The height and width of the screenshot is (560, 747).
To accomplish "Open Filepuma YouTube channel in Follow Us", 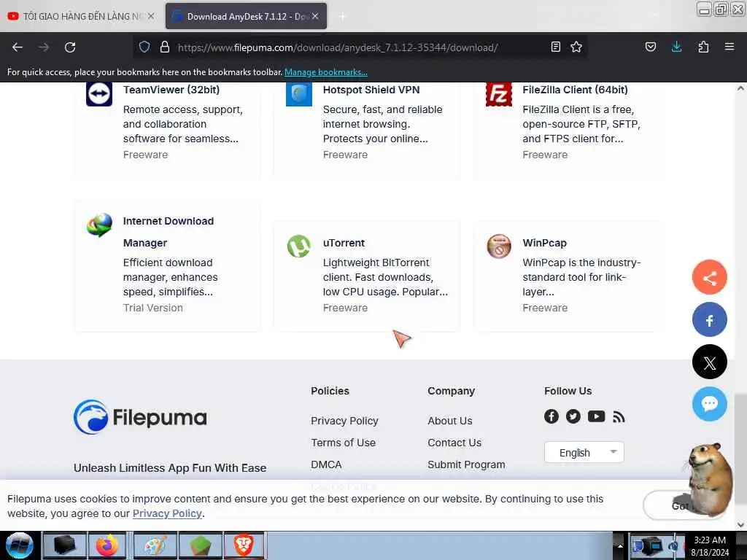I will pos(596,416).
